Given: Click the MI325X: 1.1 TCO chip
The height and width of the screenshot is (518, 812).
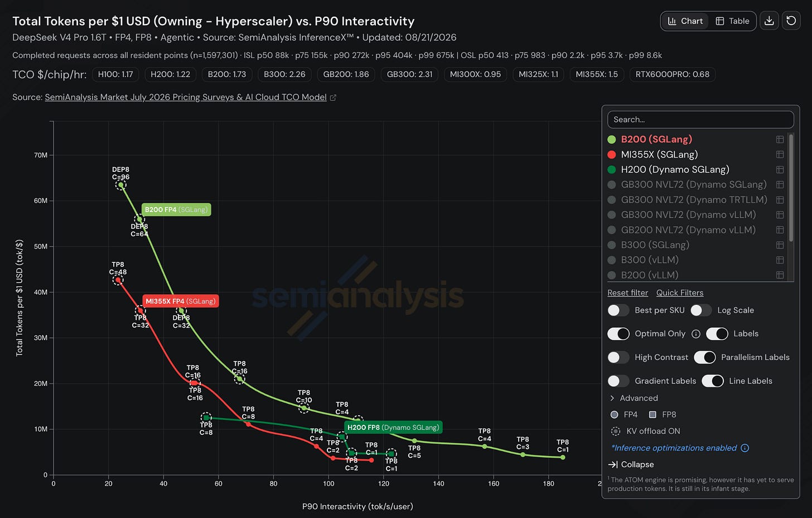Looking at the screenshot, I should pyautogui.click(x=538, y=74).
